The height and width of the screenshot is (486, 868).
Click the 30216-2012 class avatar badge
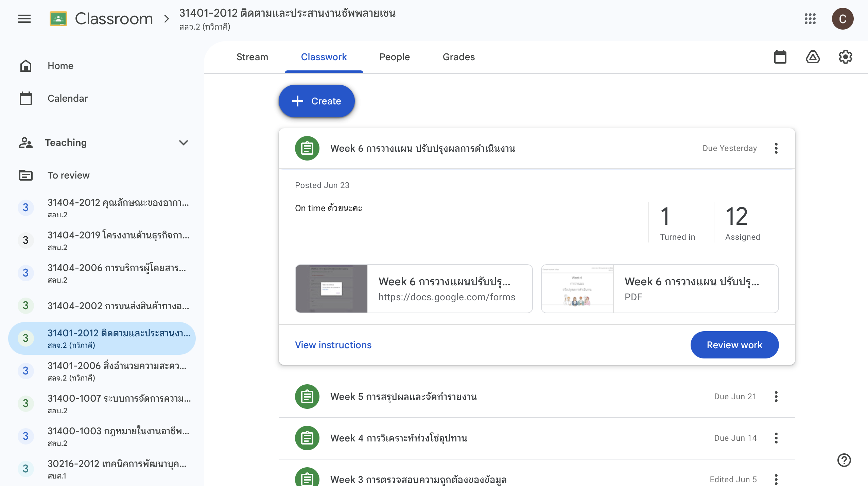(26, 469)
